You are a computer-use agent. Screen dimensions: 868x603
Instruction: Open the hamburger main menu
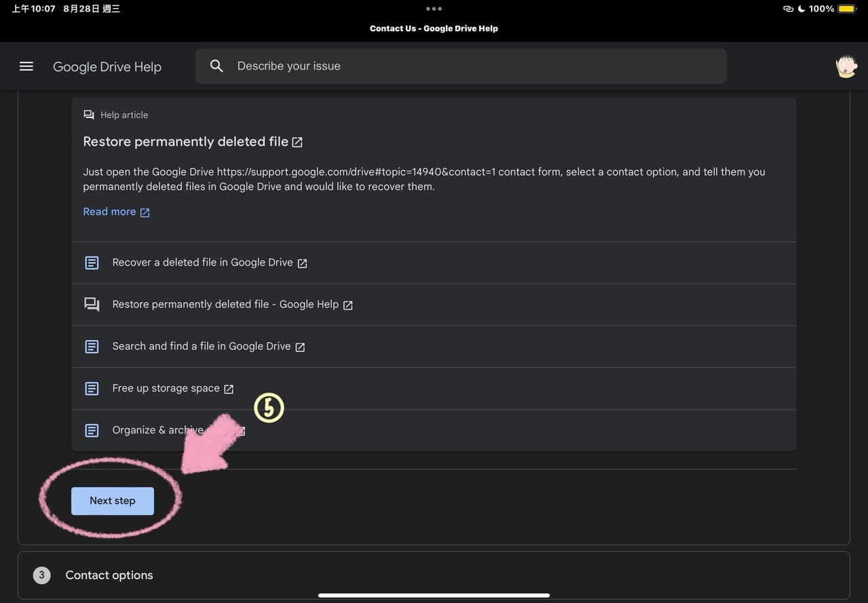pyautogui.click(x=26, y=66)
